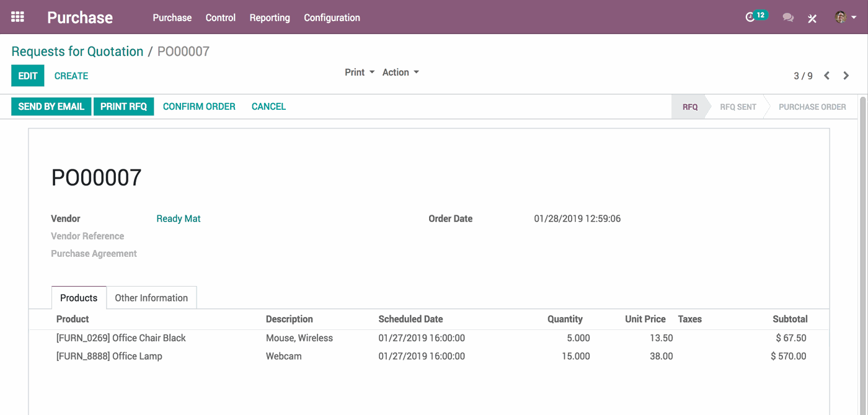Screen dimensions: 868x415
Task: Select the RFQ Sent status stage
Action: coord(738,107)
